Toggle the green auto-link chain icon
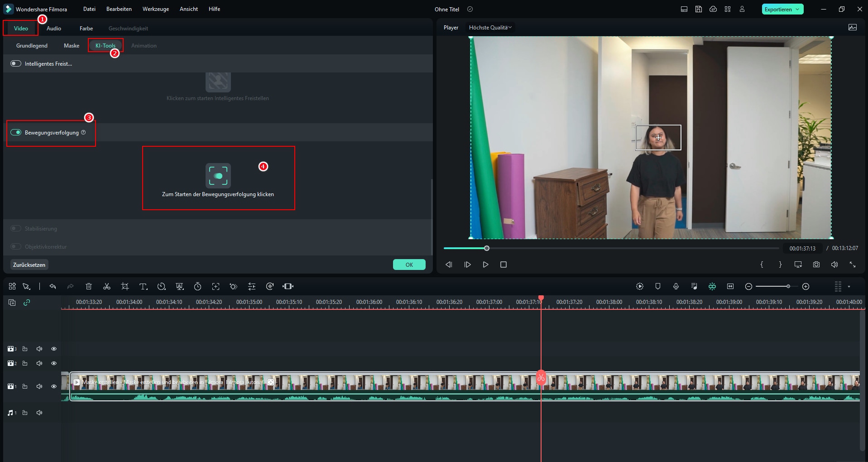 pyautogui.click(x=27, y=302)
